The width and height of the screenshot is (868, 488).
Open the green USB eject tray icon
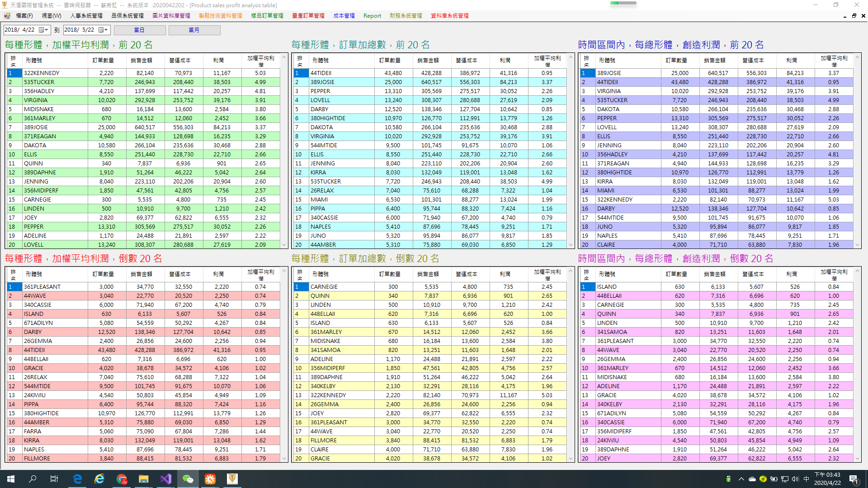tap(728, 479)
